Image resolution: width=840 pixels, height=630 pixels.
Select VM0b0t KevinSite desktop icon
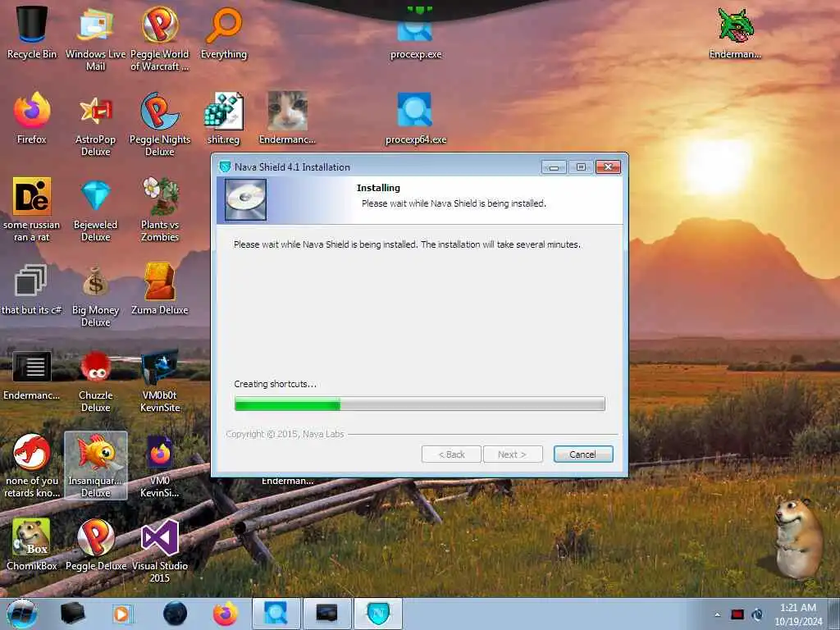coord(160,381)
